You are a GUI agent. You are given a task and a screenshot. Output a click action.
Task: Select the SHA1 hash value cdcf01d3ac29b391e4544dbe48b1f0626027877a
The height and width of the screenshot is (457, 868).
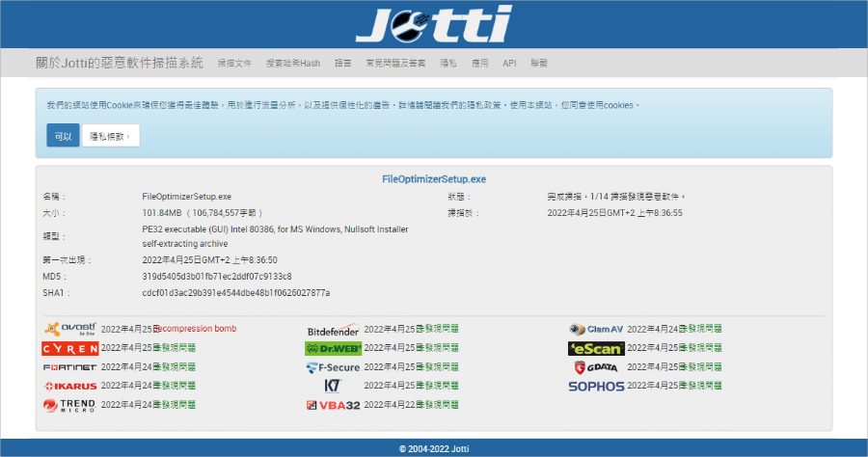coord(236,293)
